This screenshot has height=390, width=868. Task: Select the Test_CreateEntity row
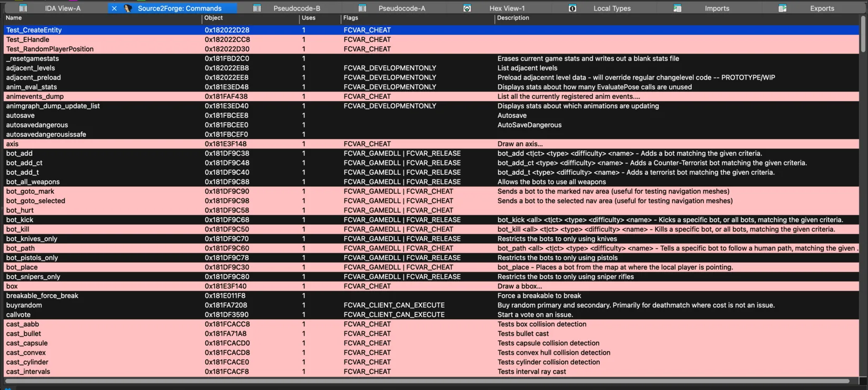point(431,30)
